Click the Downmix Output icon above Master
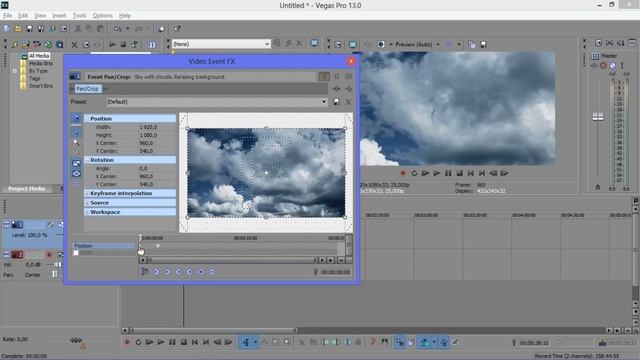The image size is (640, 360). [x=610, y=43]
